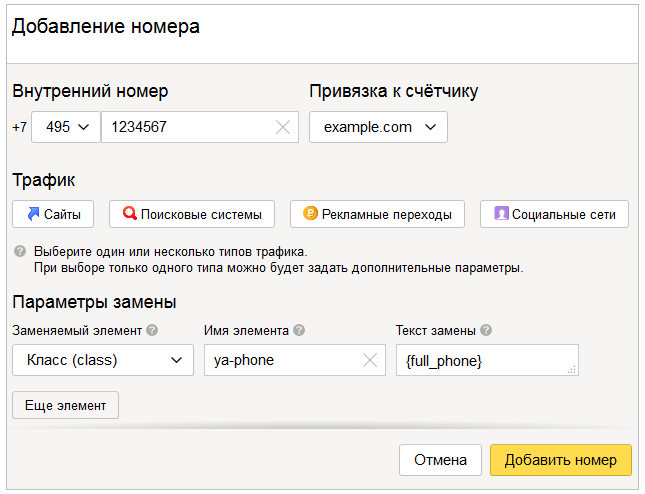Click the Отмена button
Screen dimensions: 645x494
click(x=440, y=460)
